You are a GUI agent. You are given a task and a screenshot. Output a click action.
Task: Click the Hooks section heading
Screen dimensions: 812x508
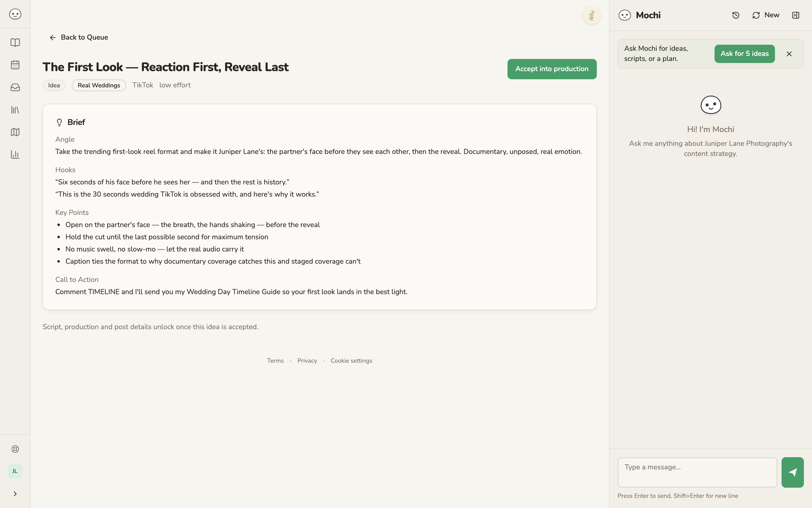(65, 170)
